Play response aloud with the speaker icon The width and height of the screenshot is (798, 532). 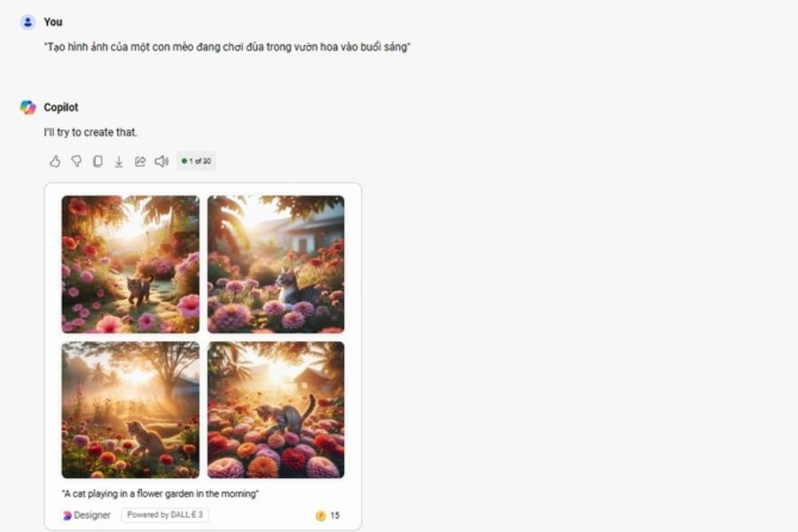(161, 161)
